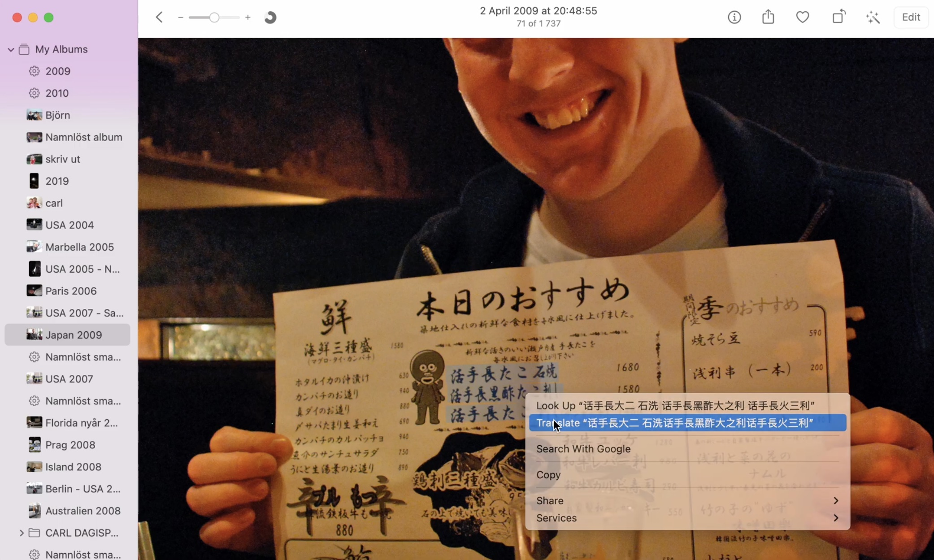Screen dimensions: 934x560
Task: Select the Namnlöst album
Action: pyautogui.click(x=67, y=137)
